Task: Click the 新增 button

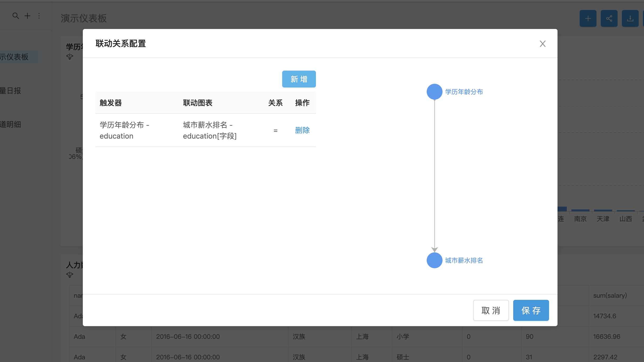Action: [x=299, y=79]
